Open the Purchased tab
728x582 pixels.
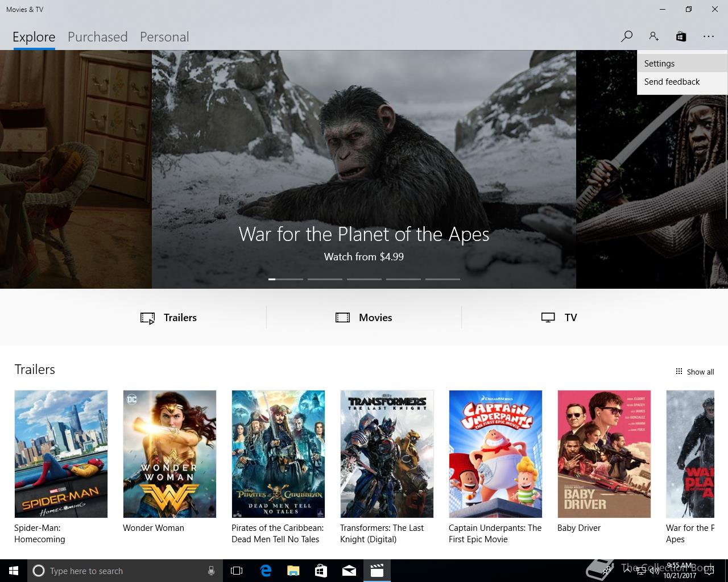click(x=98, y=37)
